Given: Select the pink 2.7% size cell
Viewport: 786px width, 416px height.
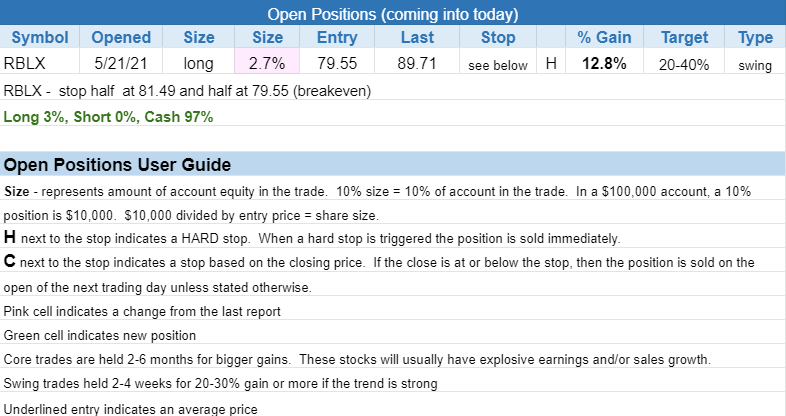Looking at the screenshot, I should [x=268, y=63].
